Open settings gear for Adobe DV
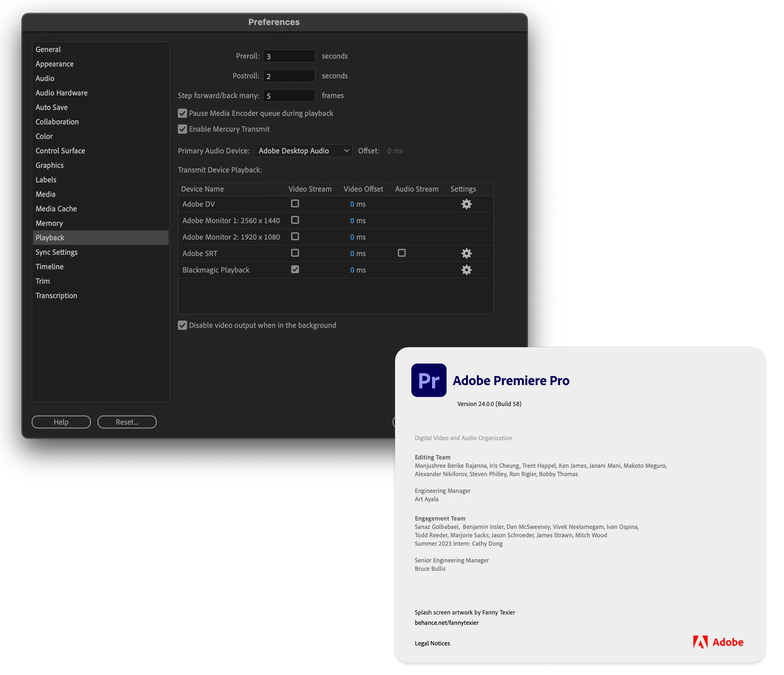 466,204
